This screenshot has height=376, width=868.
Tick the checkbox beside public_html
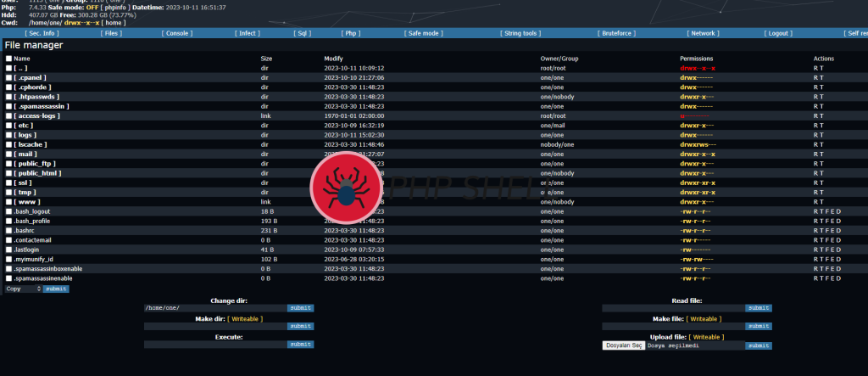pos(9,173)
